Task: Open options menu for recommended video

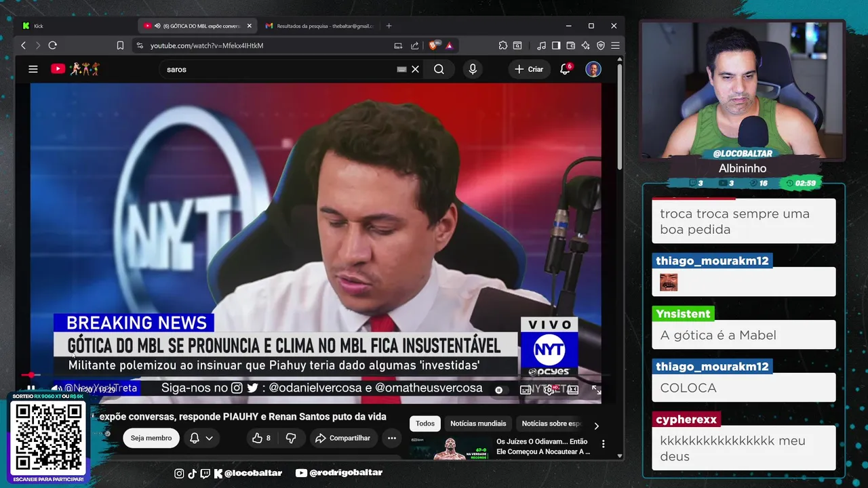Action: [x=603, y=444]
